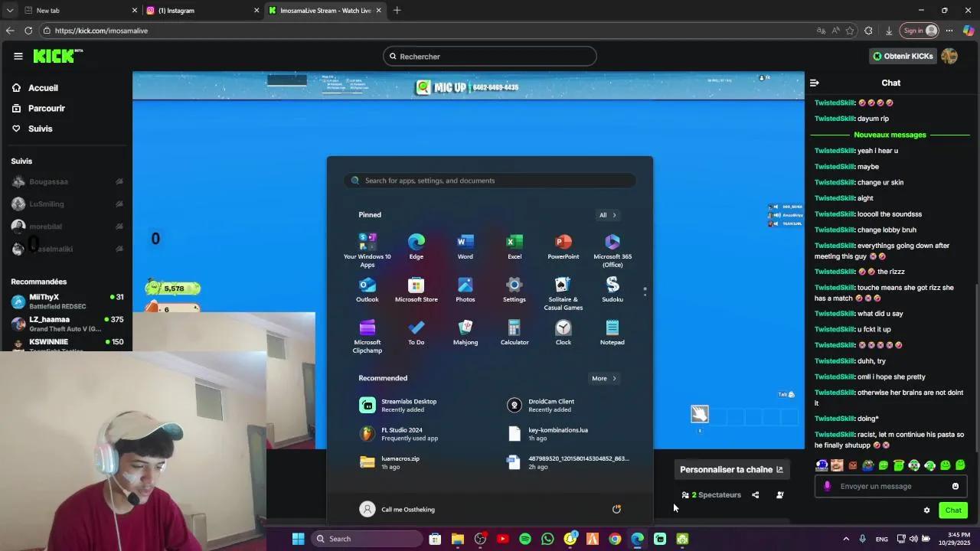Click the user-list icon beside share
980x551 pixels.
(x=779, y=495)
